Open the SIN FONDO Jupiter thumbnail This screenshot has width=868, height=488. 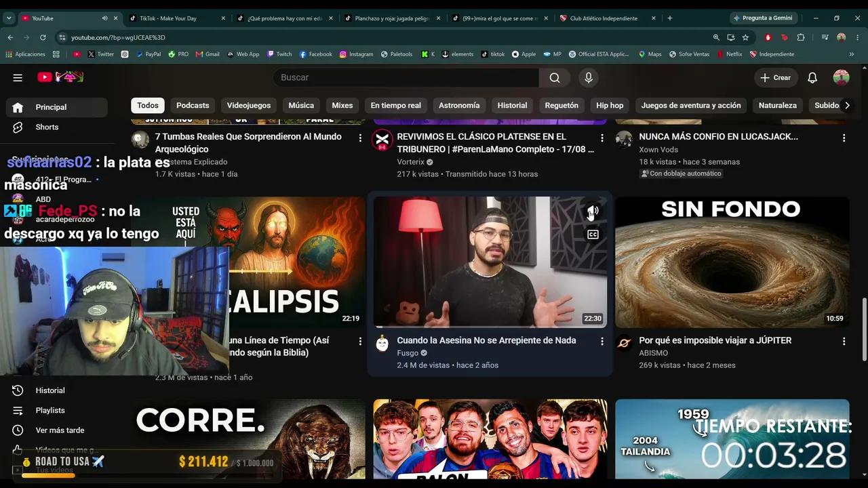[x=732, y=262]
